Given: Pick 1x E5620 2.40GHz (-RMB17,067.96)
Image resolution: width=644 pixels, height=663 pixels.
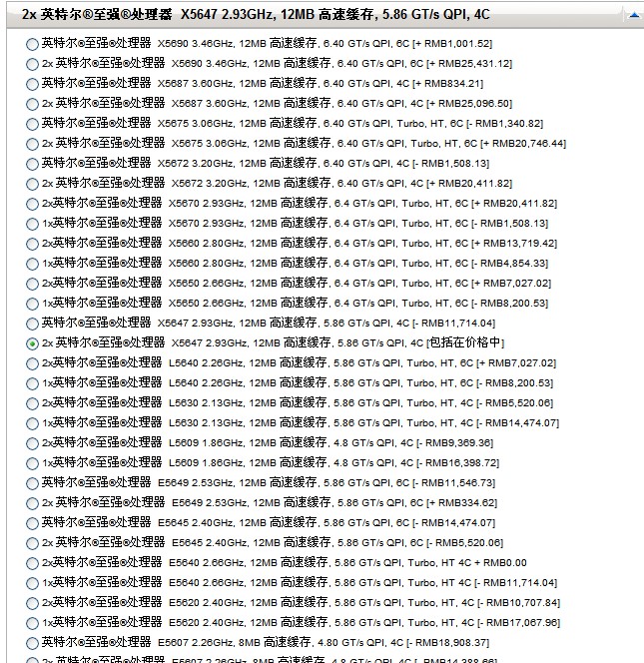Looking at the screenshot, I should tap(32, 623).
